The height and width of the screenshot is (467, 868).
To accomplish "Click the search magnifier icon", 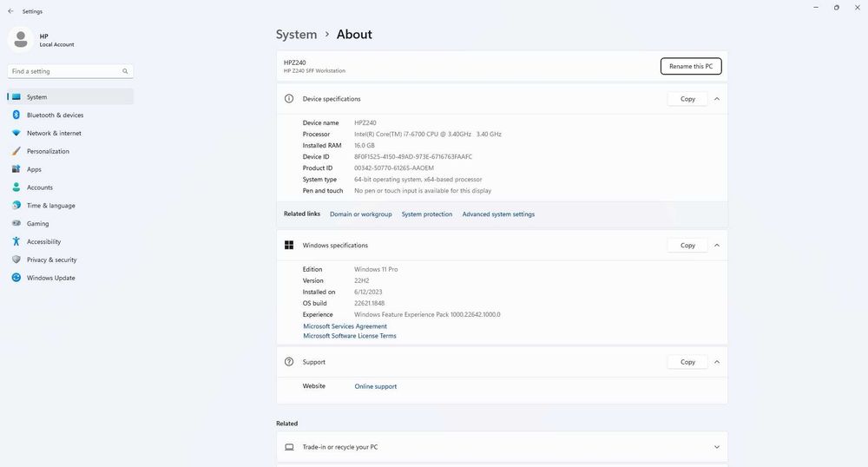I will (x=125, y=71).
